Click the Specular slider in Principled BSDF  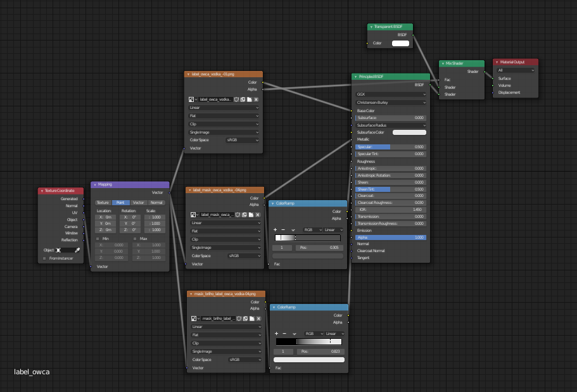391,146
